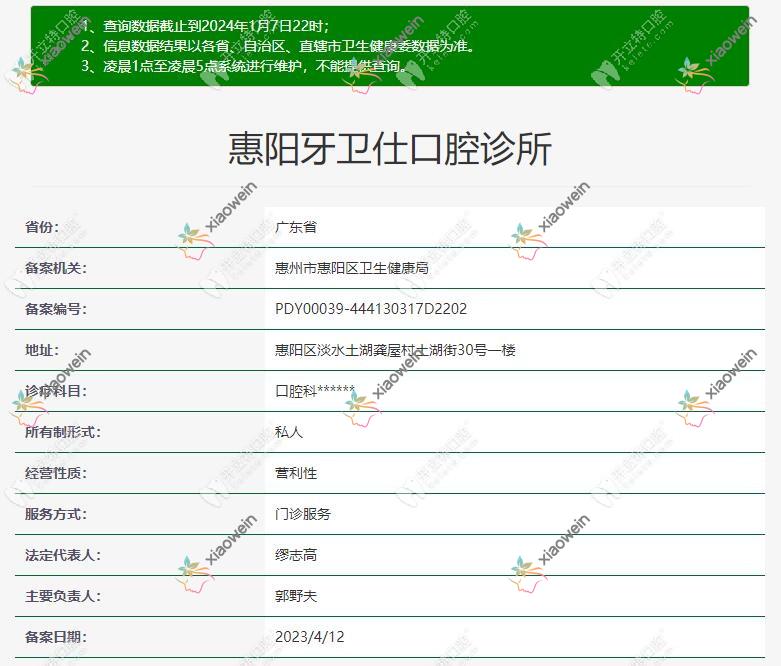The height and width of the screenshot is (666, 781).
Task: Select the name 郭野夫
Action: (x=296, y=596)
